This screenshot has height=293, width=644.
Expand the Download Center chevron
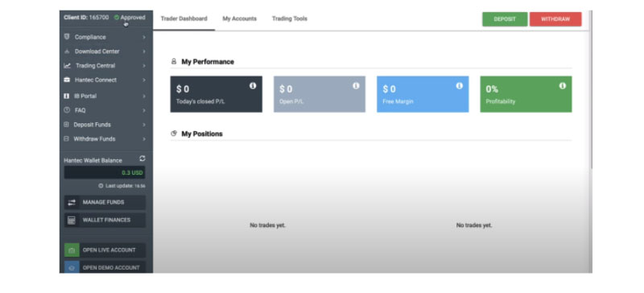click(x=144, y=52)
